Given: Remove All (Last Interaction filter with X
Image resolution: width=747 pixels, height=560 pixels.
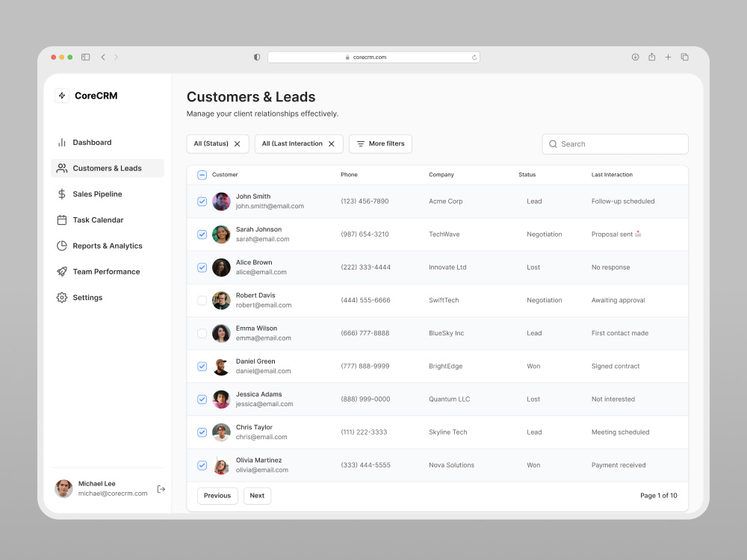Looking at the screenshot, I should click(332, 144).
